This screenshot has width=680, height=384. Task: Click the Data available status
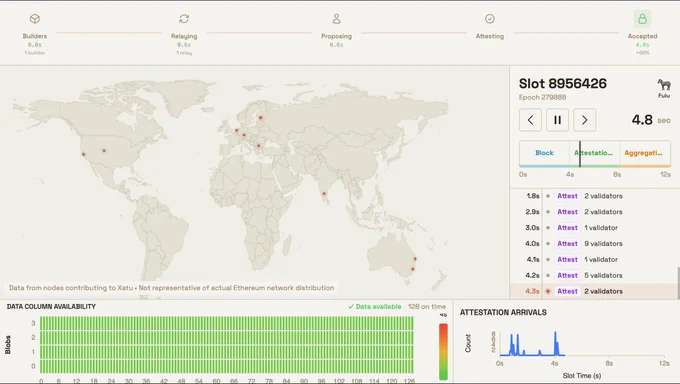pos(375,307)
